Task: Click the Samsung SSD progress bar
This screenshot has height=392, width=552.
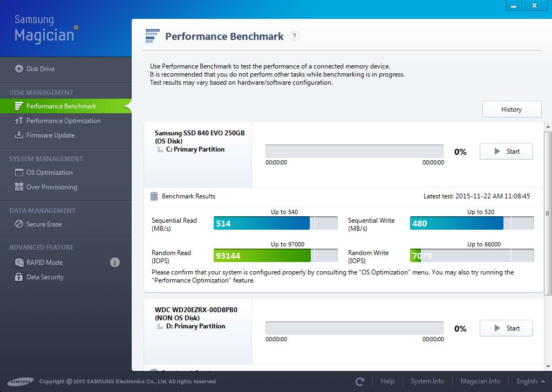Action: coord(354,152)
